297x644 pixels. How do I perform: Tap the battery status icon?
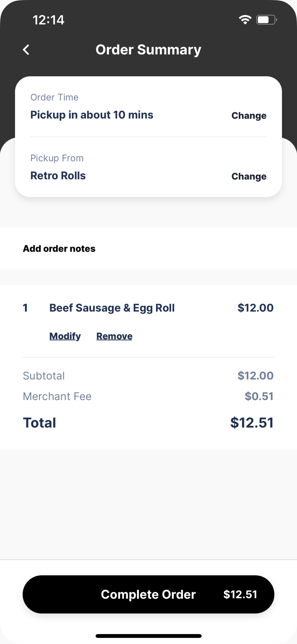tap(267, 20)
